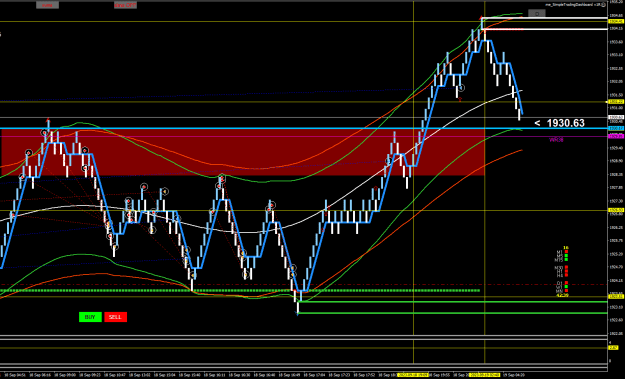
Task: Click the circular icon beside dashboard title
Action: click(603, 4)
